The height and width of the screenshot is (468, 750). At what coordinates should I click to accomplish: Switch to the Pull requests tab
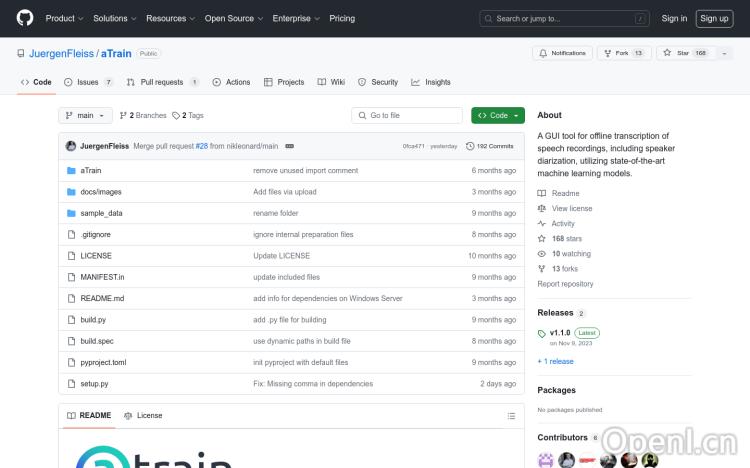click(161, 82)
